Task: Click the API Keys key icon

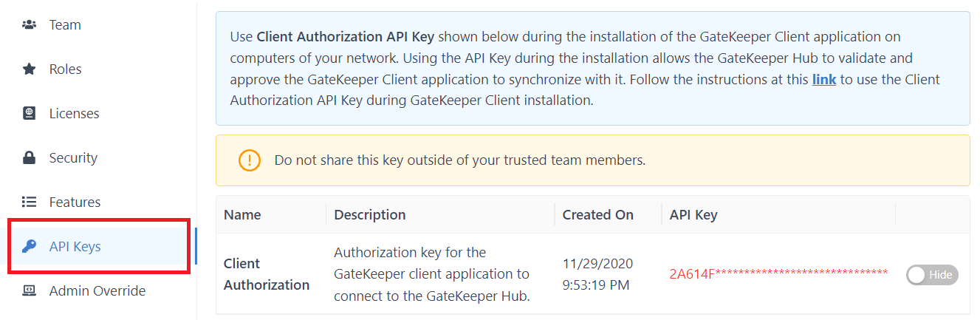Action: 30,247
